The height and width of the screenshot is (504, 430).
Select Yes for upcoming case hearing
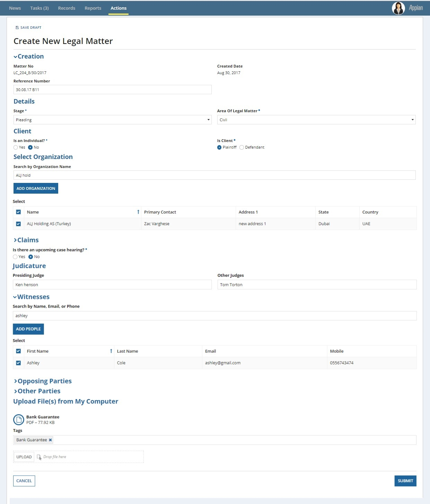pyautogui.click(x=15, y=257)
